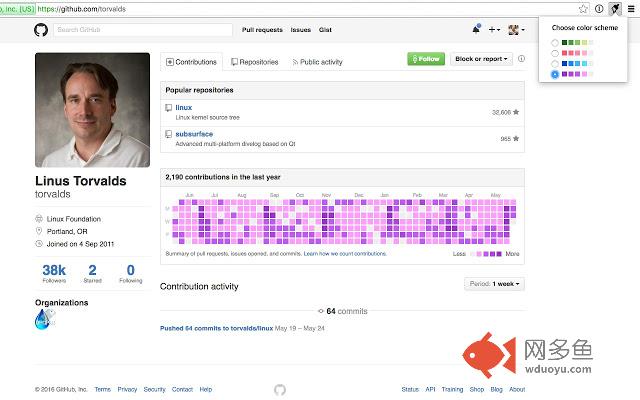This screenshot has height=400, width=640.
Task: Open the notifications bell icon
Action: 476,29
